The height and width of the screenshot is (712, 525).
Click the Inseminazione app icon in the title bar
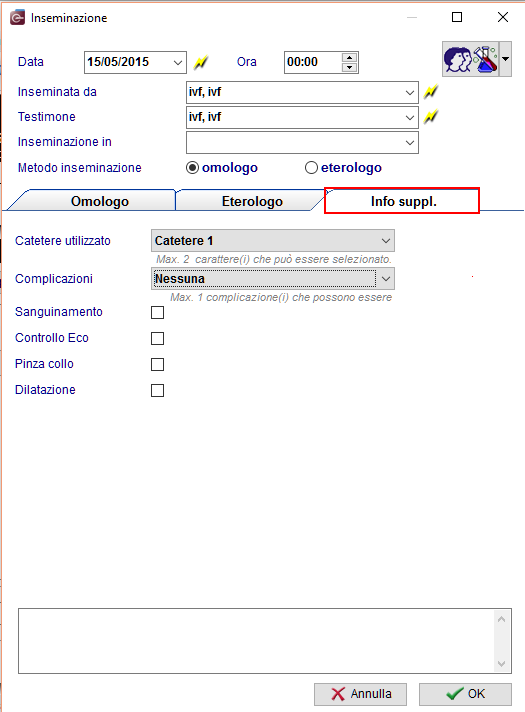pyautogui.click(x=17, y=17)
